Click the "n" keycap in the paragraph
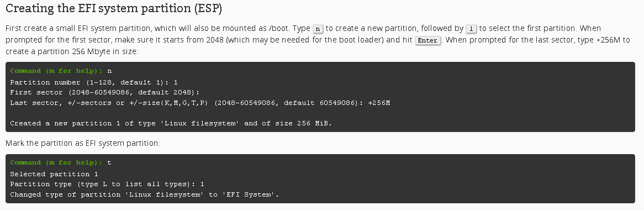 tap(318, 29)
